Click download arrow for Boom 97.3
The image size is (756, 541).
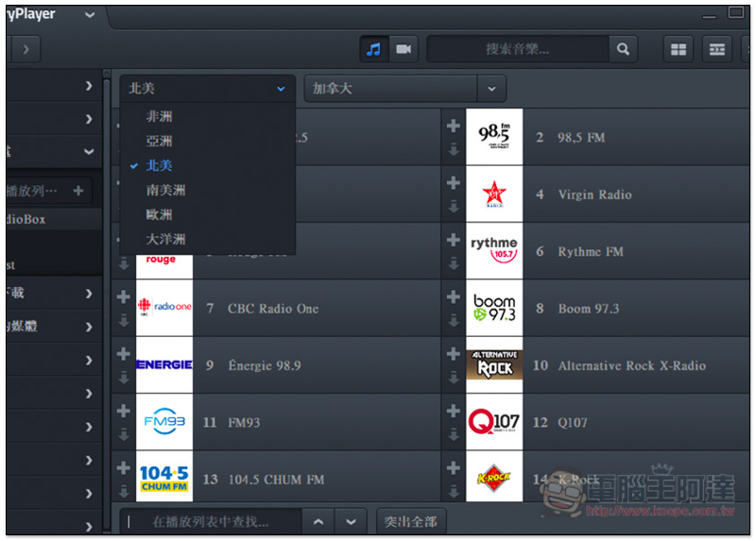point(454,320)
